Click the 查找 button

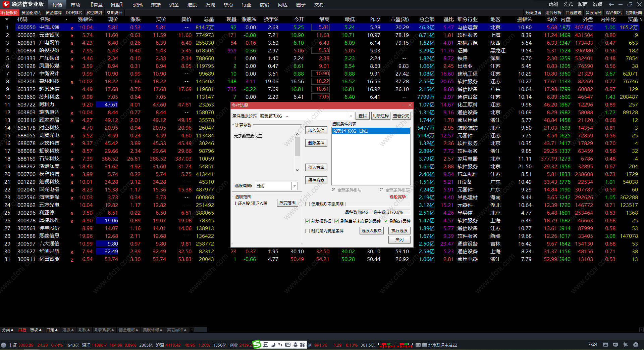[x=363, y=116]
